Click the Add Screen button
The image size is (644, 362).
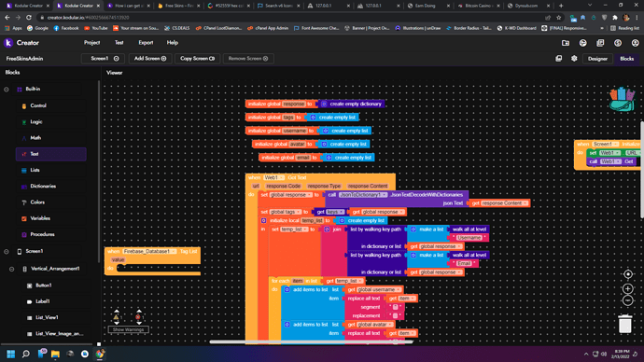click(150, 58)
